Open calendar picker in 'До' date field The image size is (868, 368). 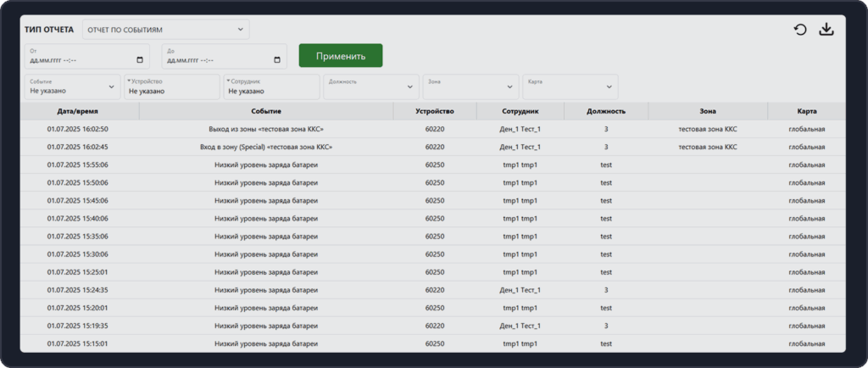[x=277, y=60]
